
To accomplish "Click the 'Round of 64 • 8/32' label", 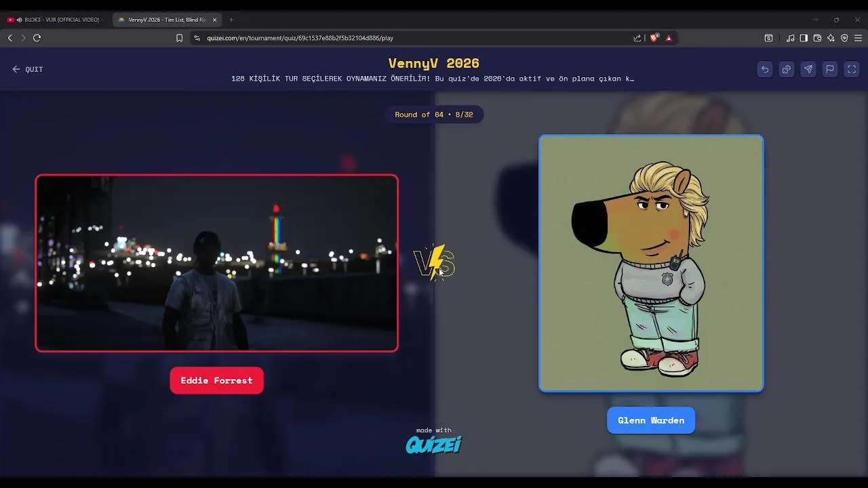I will tap(434, 115).
